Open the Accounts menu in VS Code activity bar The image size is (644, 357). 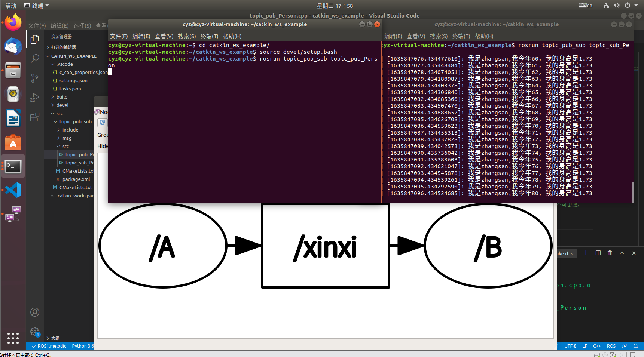point(35,312)
